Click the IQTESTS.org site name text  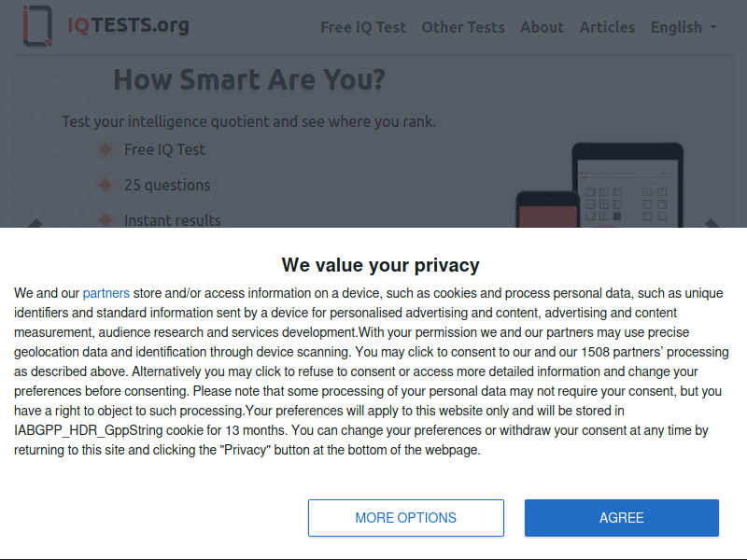coord(128,25)
